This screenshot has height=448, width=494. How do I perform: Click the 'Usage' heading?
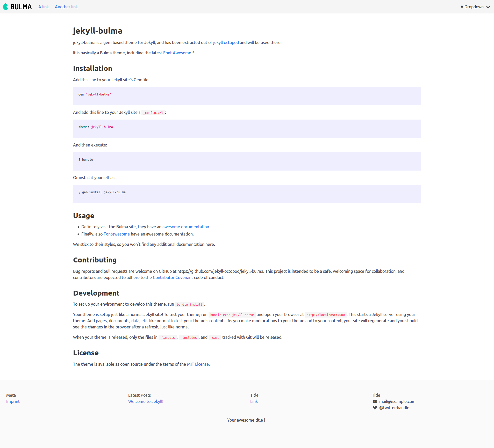(84, 216)
